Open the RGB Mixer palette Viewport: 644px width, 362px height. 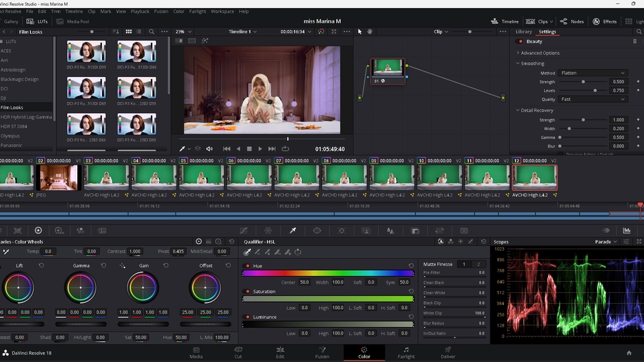[x=80, y=231]
